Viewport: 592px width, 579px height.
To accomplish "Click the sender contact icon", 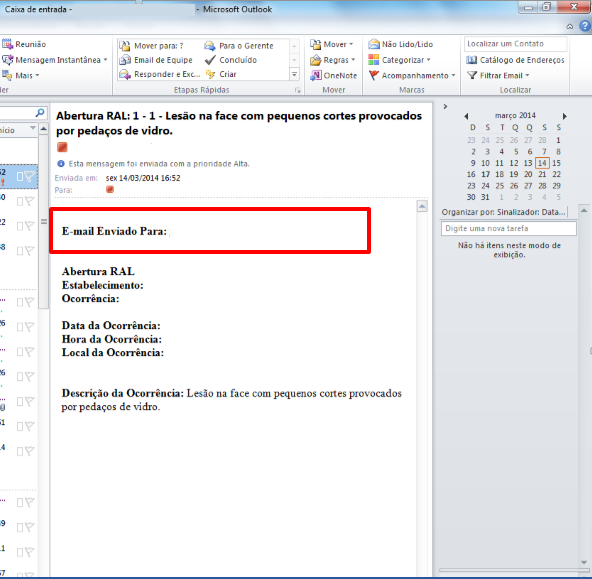I will pyautogui.click(x=62, y=147).
